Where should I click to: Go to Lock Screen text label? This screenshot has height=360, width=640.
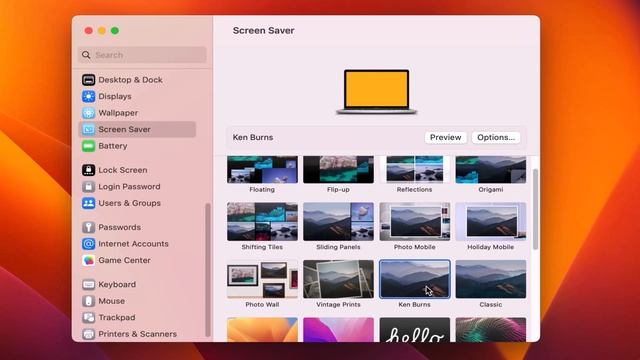click(x=122, y=170)
